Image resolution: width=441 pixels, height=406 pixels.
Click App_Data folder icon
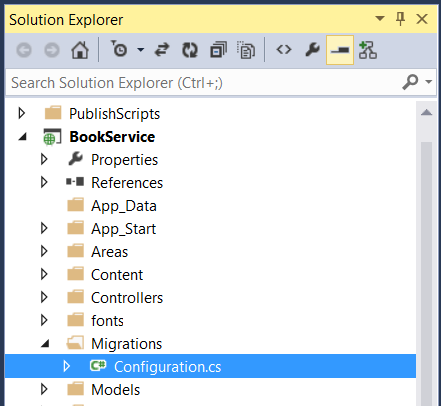click(75, 205)
